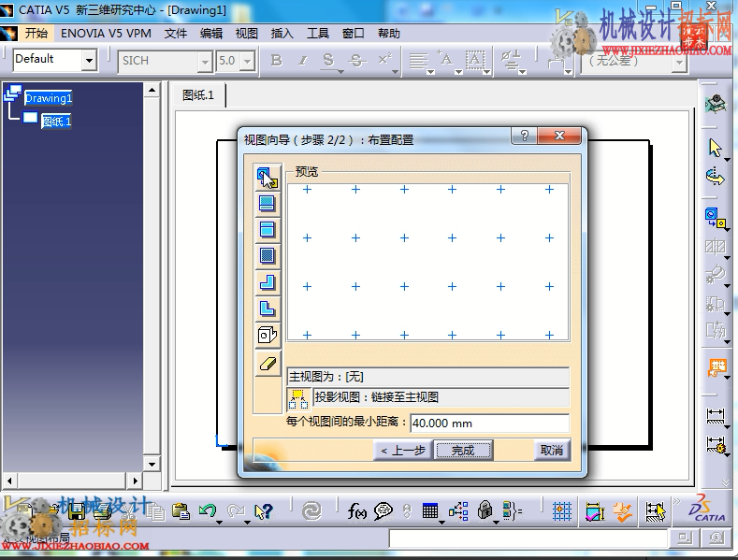Viewport: 738px width, 560px height.
Task: Choose the third view icon with filled lower half
Action: [x=267, y=230]
